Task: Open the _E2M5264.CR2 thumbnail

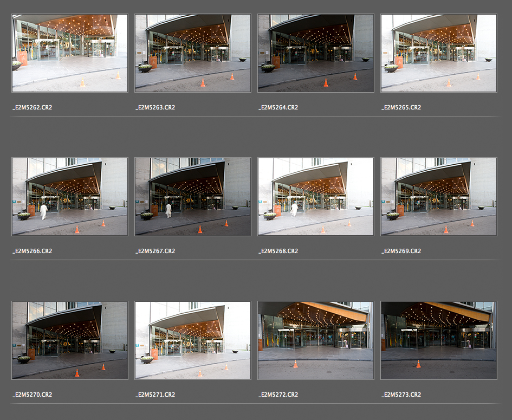Action: tap(316, 53)
